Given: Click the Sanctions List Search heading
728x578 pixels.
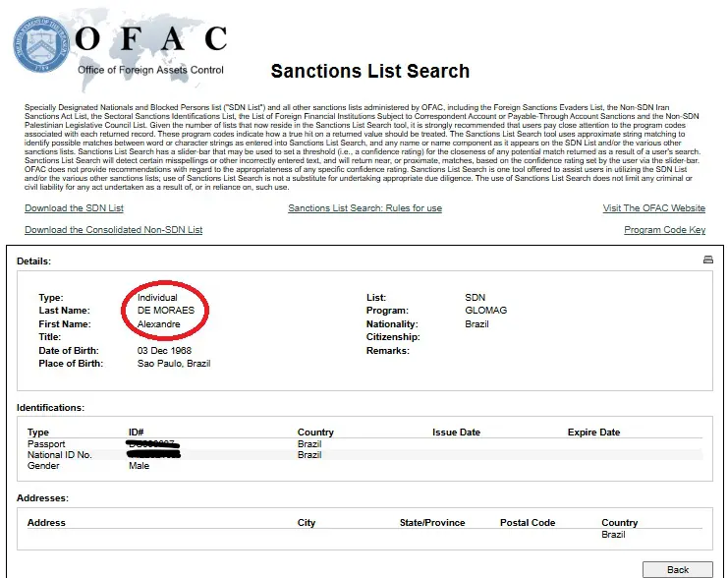Looking at the screenshot, I should click(370, 71).
